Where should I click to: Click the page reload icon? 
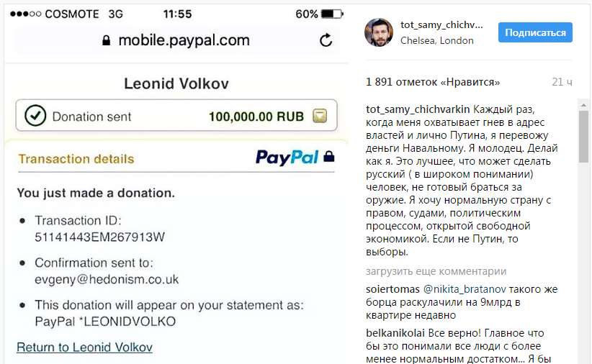click(326, 40)
